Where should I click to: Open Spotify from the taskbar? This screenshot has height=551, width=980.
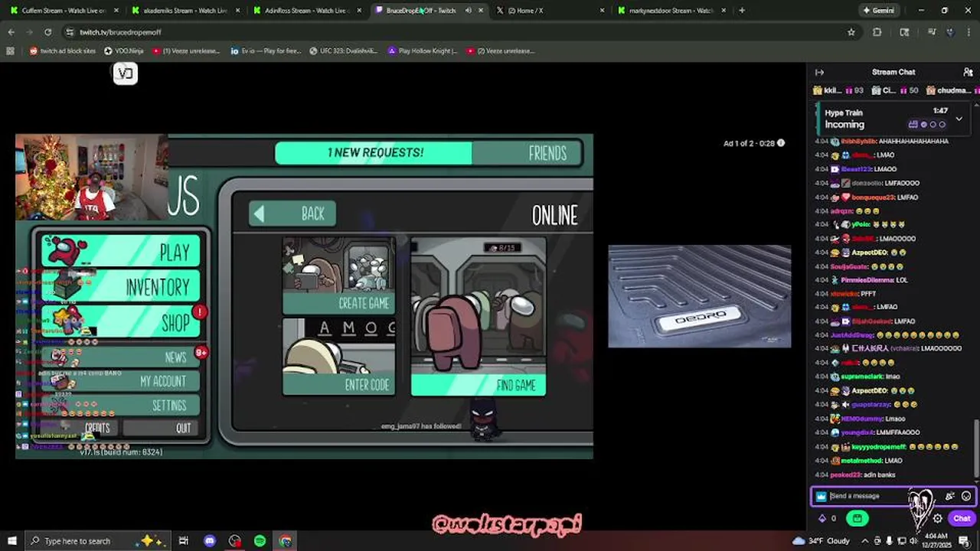pos(260,540)
